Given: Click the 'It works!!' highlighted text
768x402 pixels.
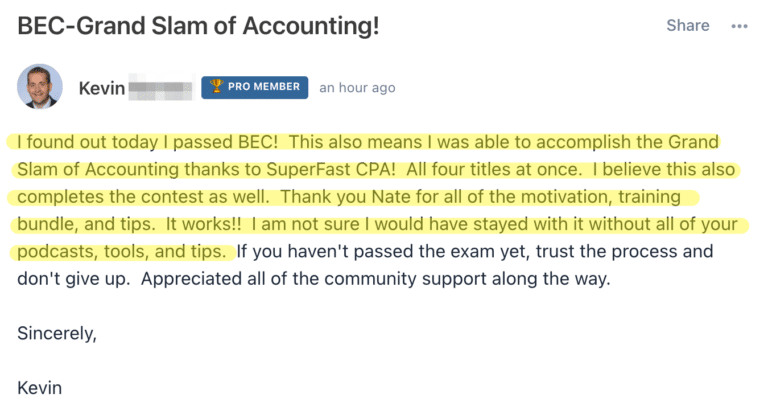Looking at the screenshot, I should (203, 224).
